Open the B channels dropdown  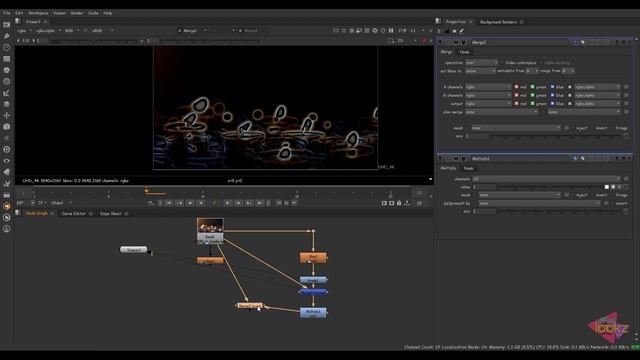click(x=488, y=95)
